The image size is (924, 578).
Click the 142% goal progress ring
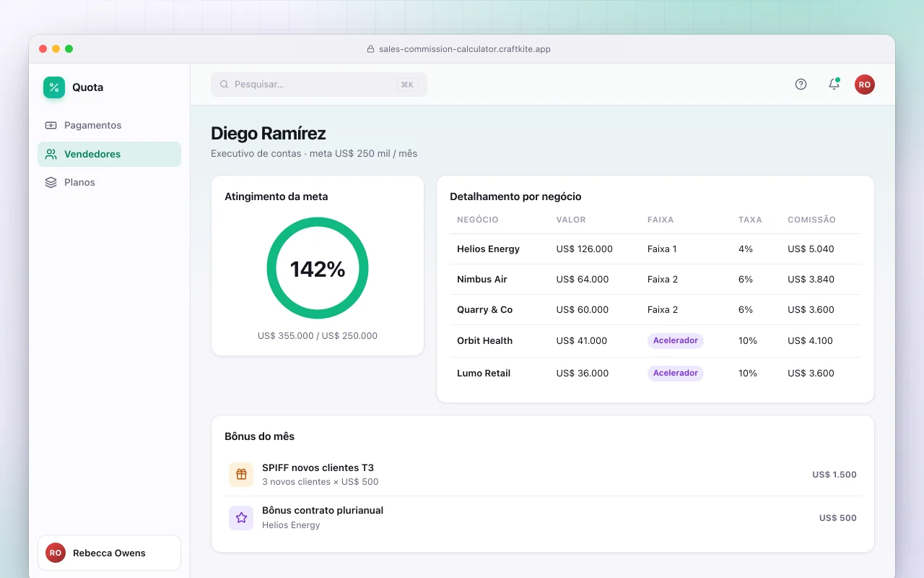point(318,268)
